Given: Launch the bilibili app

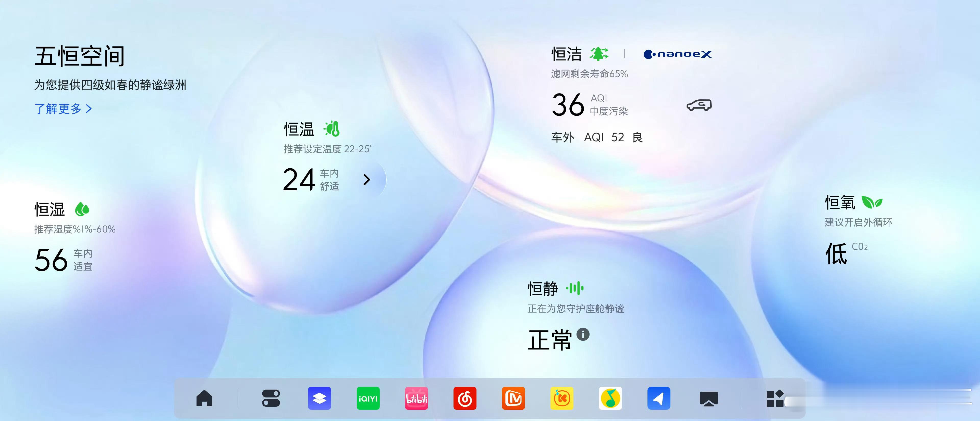Looking at the screenshot, I should (416, 398).
